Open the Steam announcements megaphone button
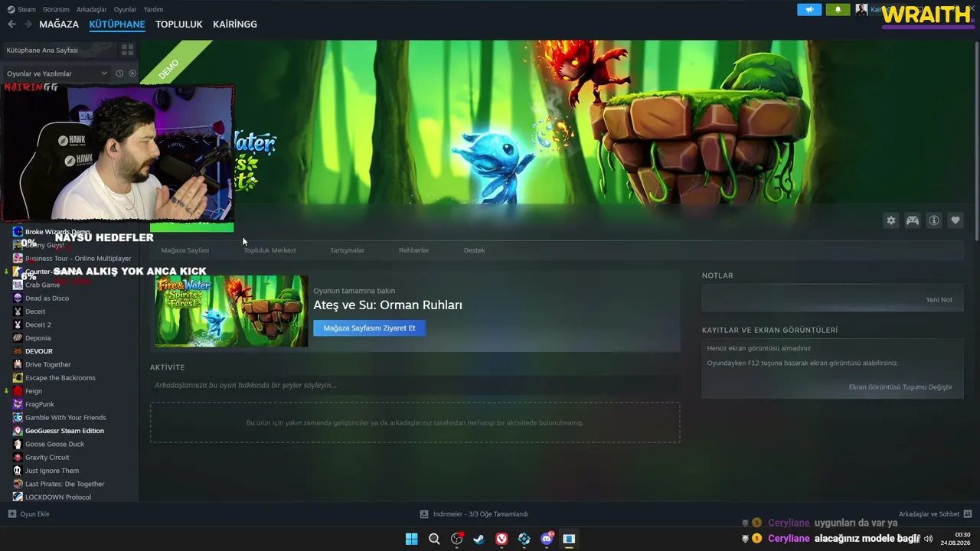Screen dimensions: 980x551 [809, 10]
